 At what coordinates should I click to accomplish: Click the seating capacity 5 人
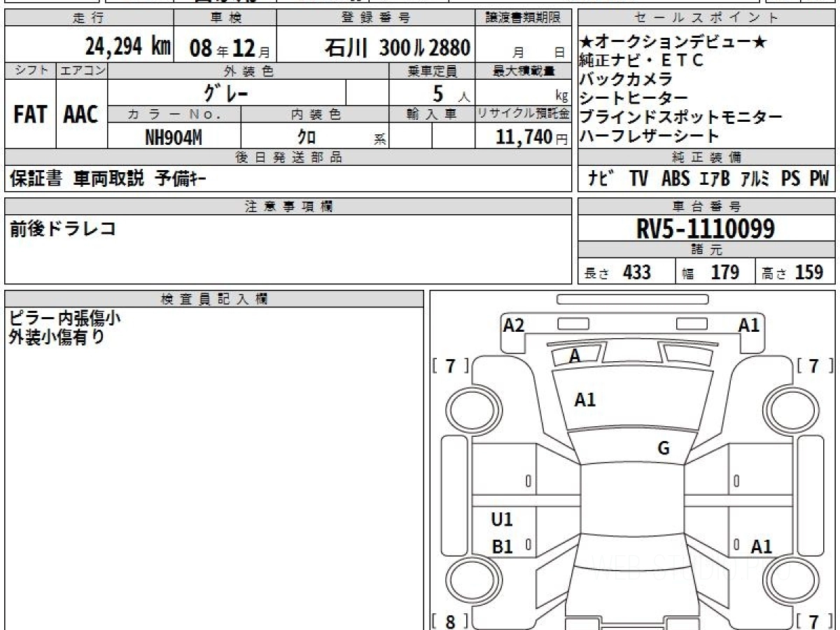450,92
